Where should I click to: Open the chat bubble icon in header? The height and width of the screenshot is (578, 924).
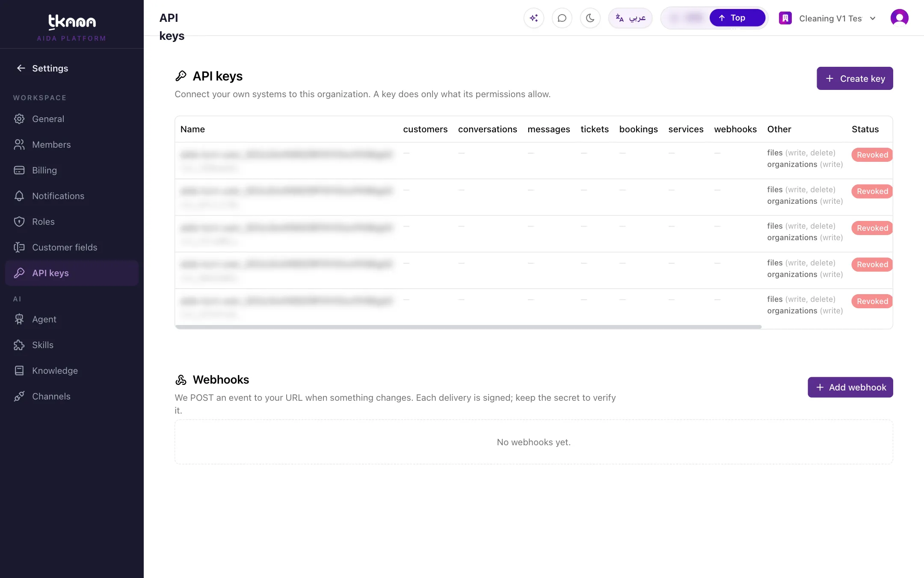562,18
